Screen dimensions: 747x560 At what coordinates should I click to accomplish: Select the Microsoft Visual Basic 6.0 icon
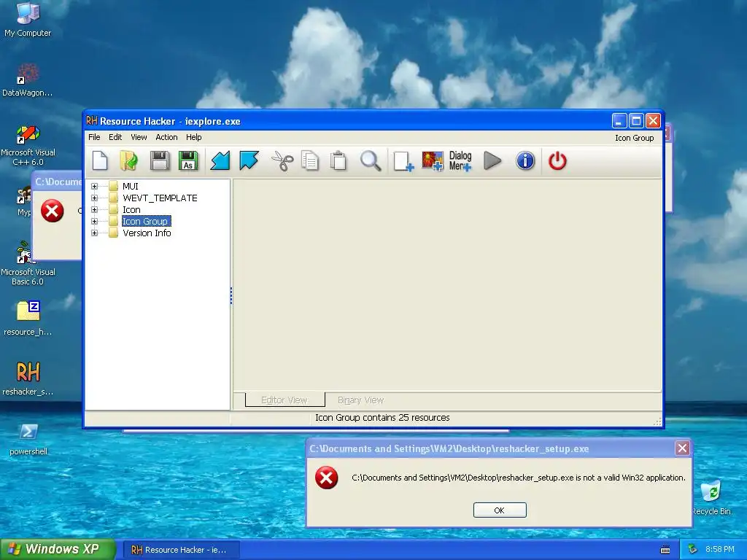[28, 264]
